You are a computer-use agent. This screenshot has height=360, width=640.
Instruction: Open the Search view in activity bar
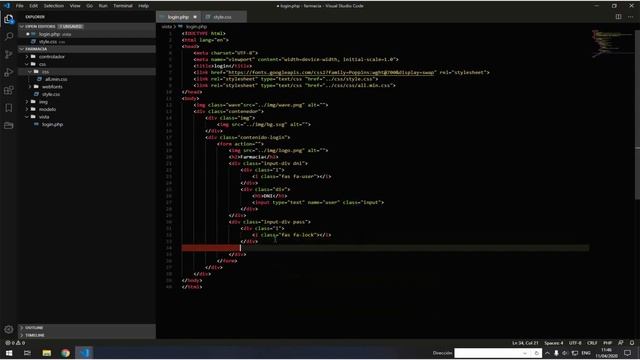tap(9, 37)
